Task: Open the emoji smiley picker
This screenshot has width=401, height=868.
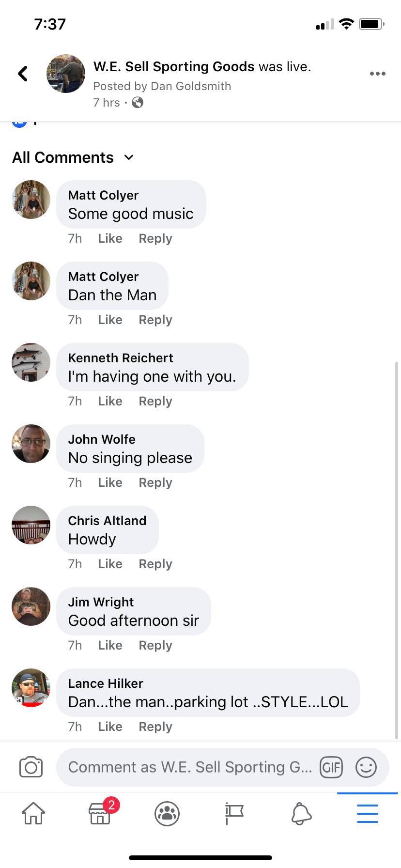Action: [x=366, y=767]
